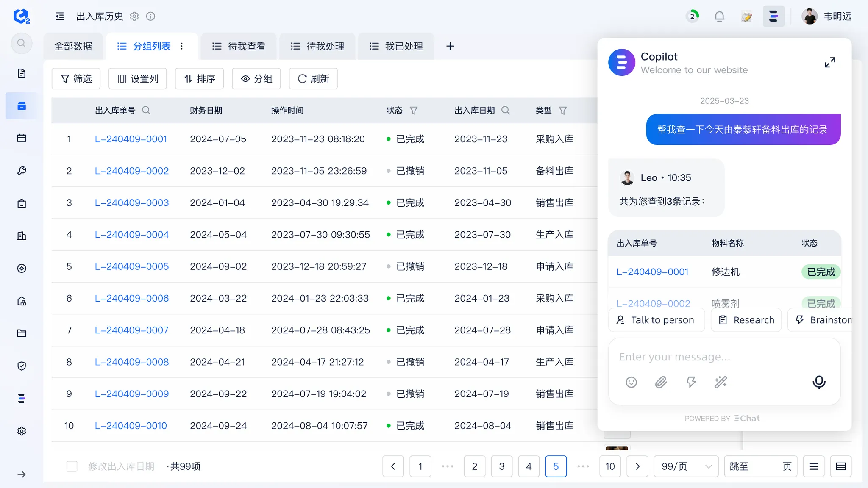Click the magic wand icon in chat

point(721,382)
